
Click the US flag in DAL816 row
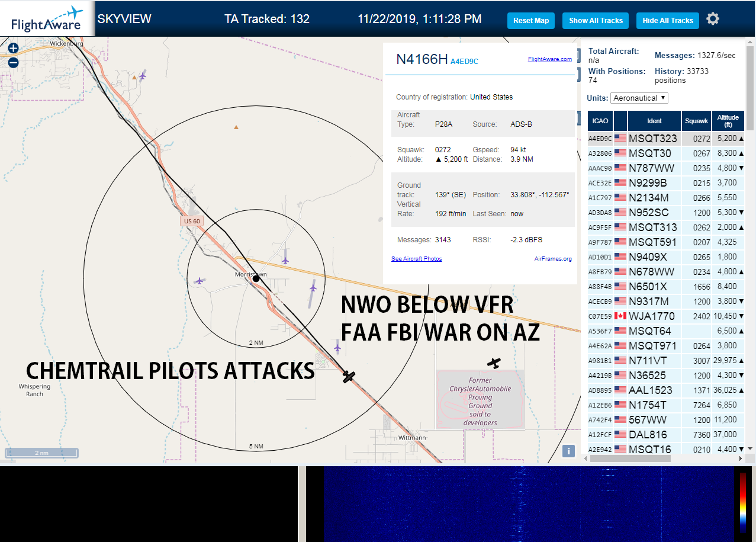point(620,434)
